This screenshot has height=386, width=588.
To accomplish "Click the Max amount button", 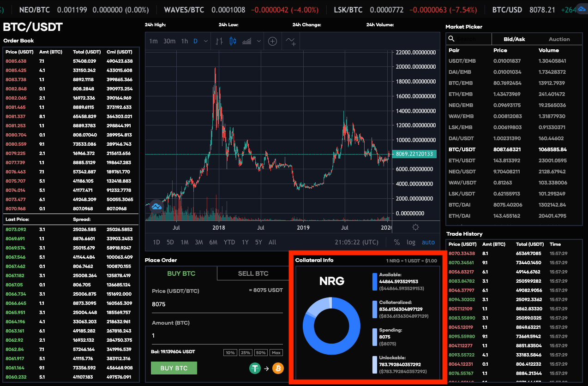I will click(276, 353).
